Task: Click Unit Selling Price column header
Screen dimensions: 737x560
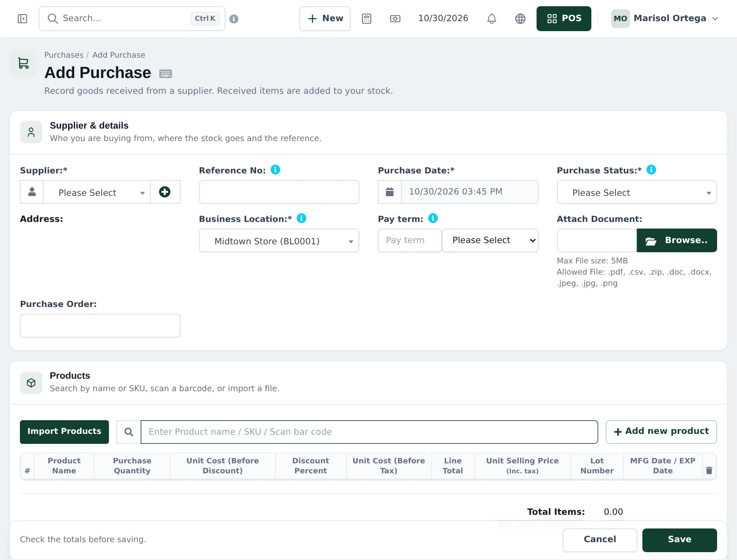Action: click(522, 466)
